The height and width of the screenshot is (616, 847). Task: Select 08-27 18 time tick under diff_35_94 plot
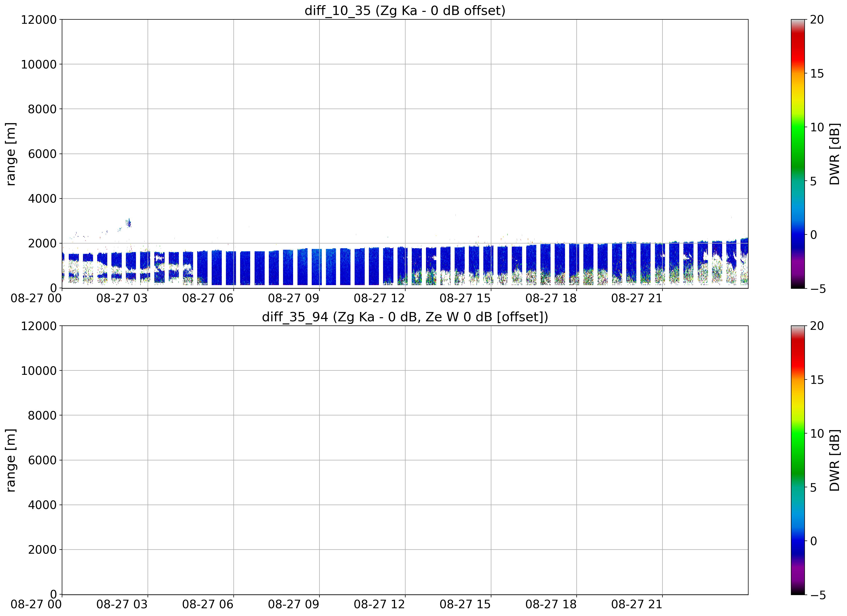[551, 604]
